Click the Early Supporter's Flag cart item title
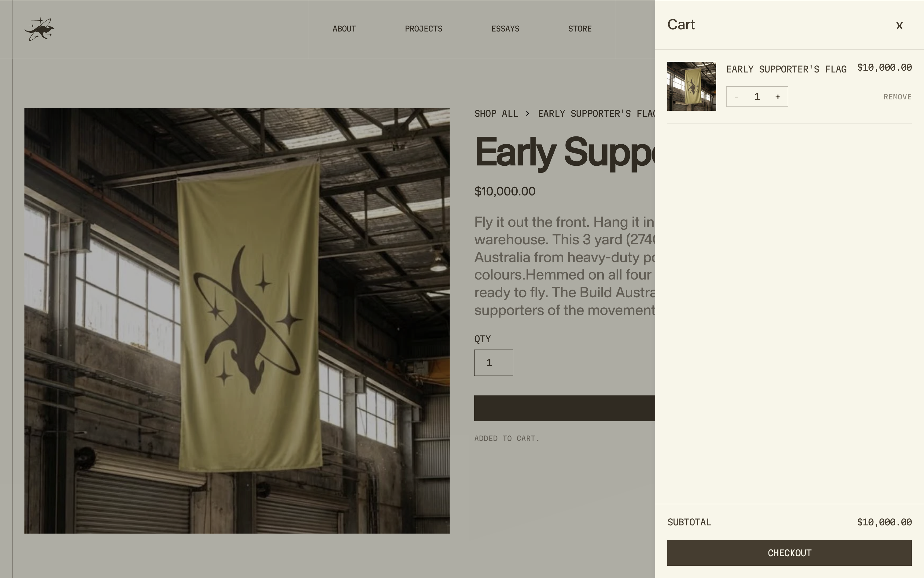 [x=786, y=69]
